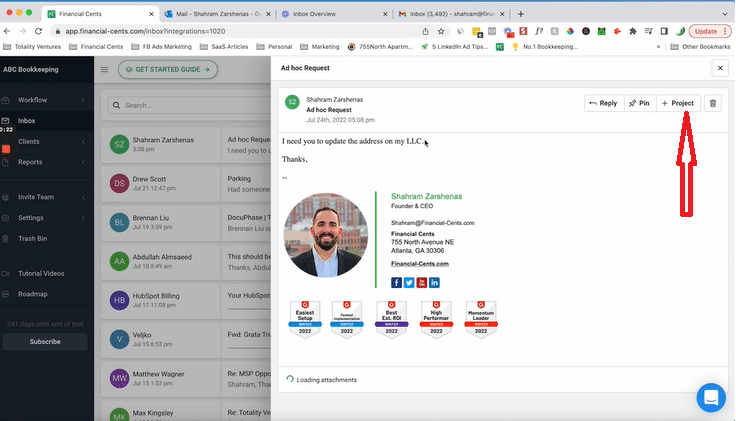736x421 pixels.
Task: Open Inbox in the sidebar
Action: (x=46, y=121)
